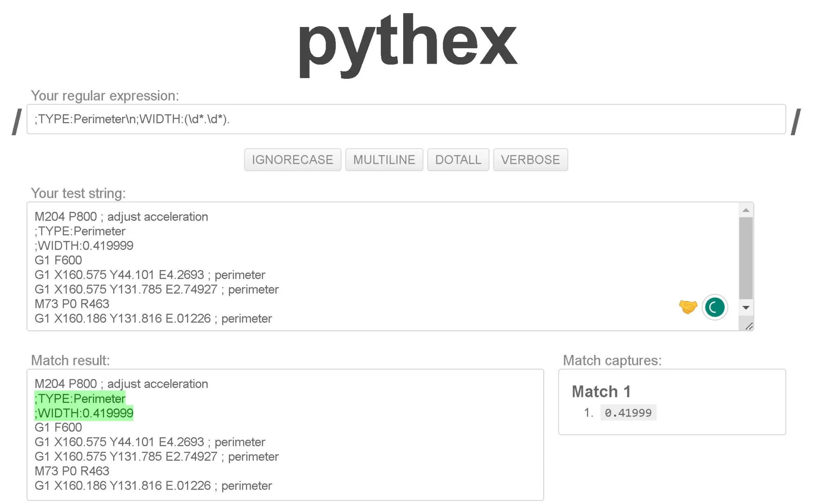Toggle DOTALL matching mode

[x=458, y=159]
